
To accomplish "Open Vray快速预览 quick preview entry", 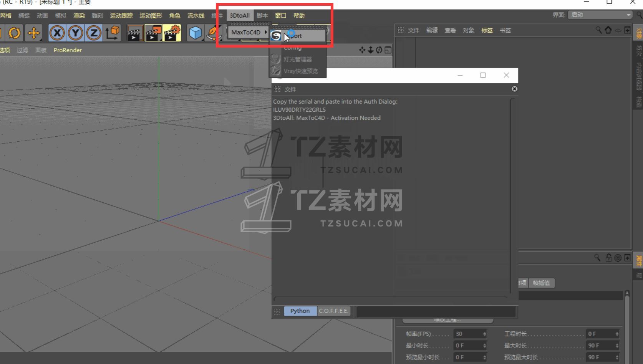I will point(298,71).
